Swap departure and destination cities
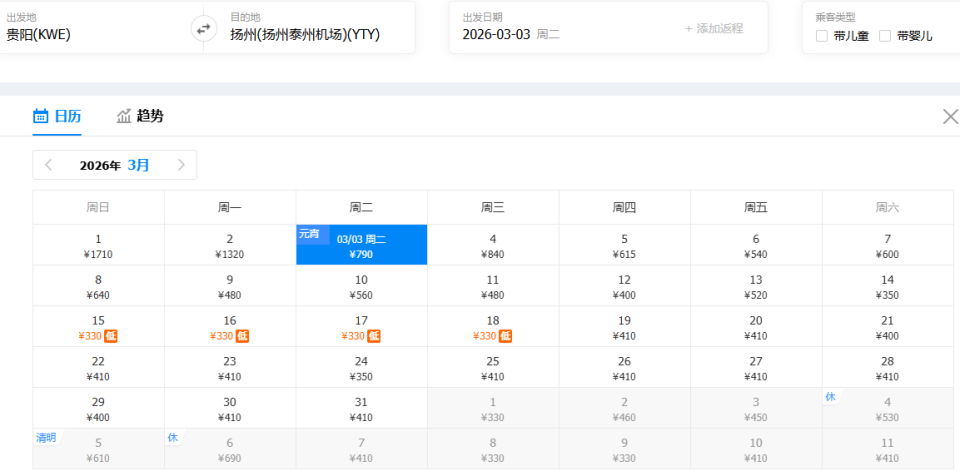The height and width of the screenshot is (476, 960). (x=203, y=28)
